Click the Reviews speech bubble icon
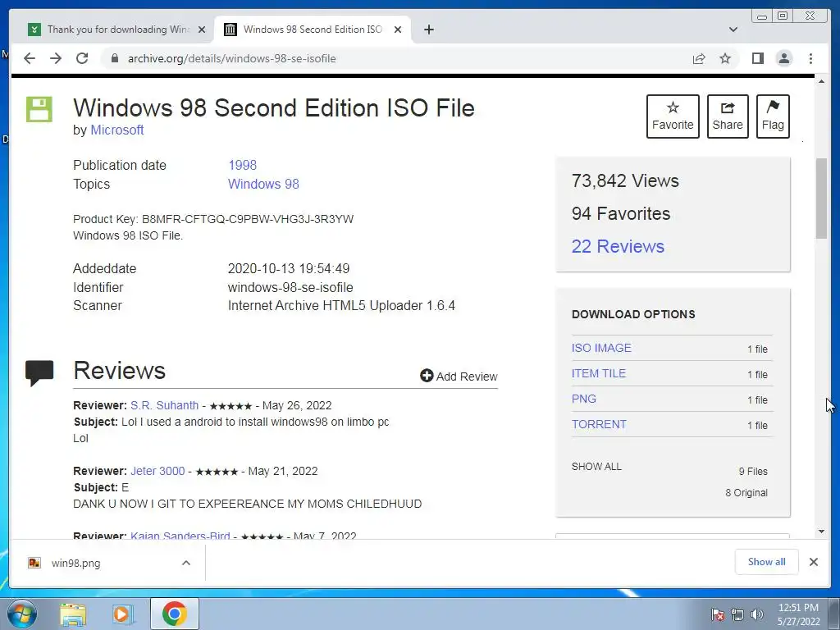This screenshot has width=840, height=630. [x=39, y=373]
